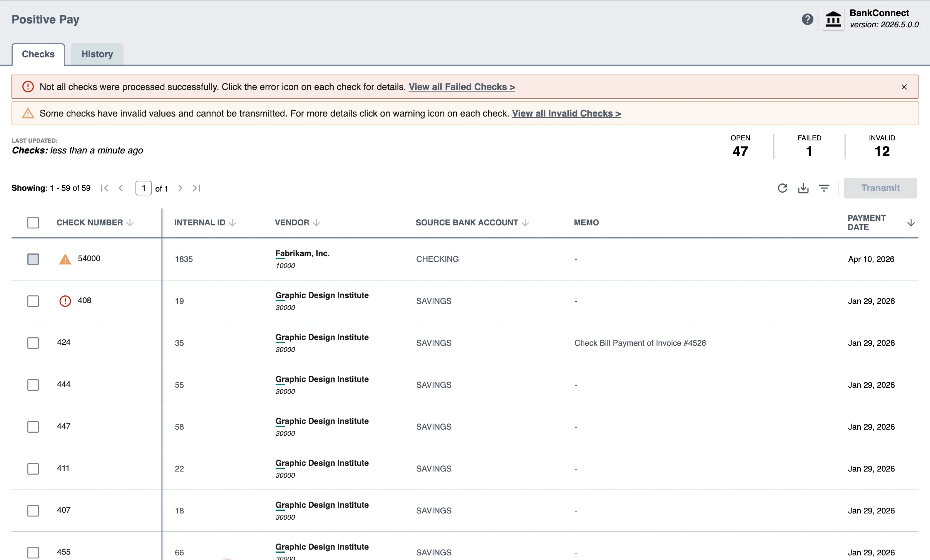Select the checkbox for check 424
The image size is (930, 560).
33,343
